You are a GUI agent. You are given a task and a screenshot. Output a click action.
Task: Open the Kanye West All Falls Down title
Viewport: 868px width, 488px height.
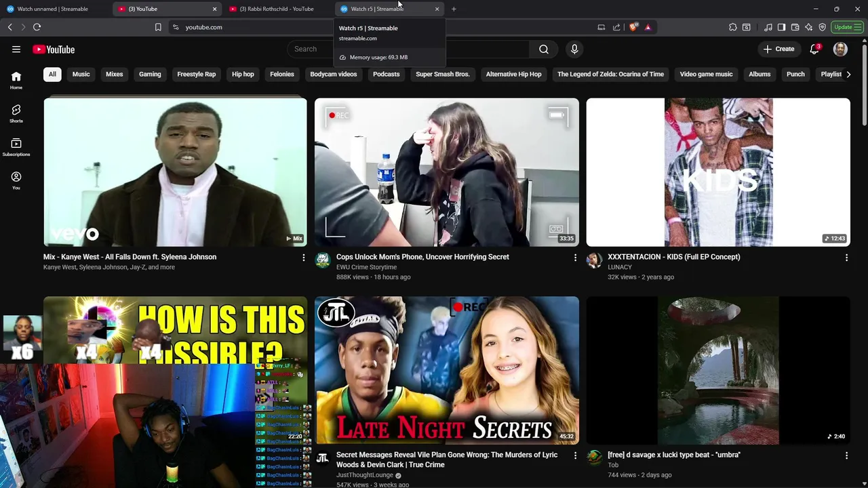(130, 257)
